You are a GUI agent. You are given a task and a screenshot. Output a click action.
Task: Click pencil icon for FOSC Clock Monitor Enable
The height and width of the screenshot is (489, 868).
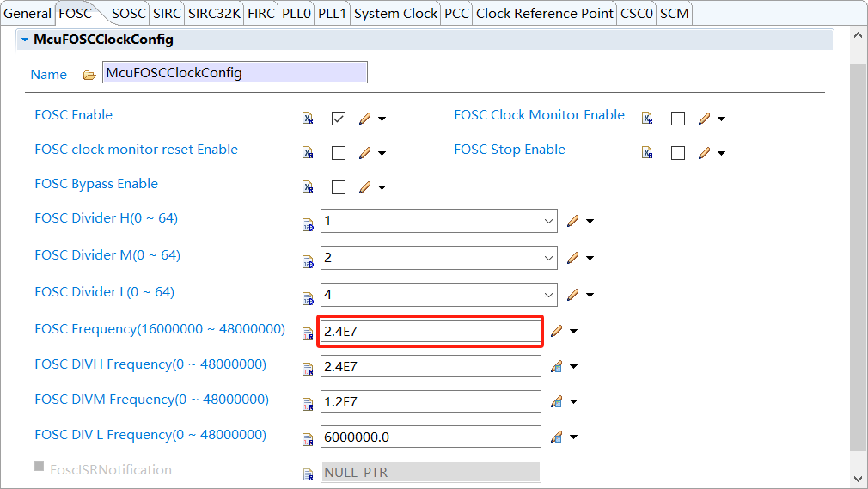click(704, 119)
